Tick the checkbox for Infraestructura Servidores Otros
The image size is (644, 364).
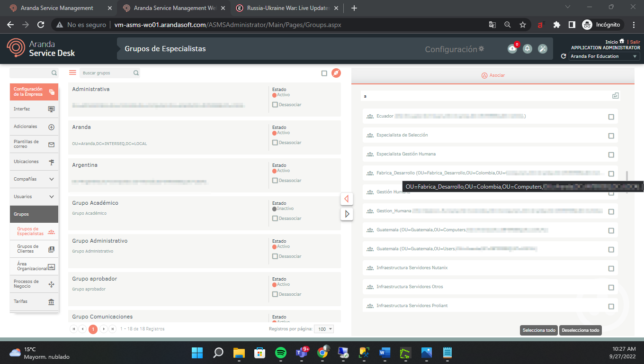coord(611,288)
